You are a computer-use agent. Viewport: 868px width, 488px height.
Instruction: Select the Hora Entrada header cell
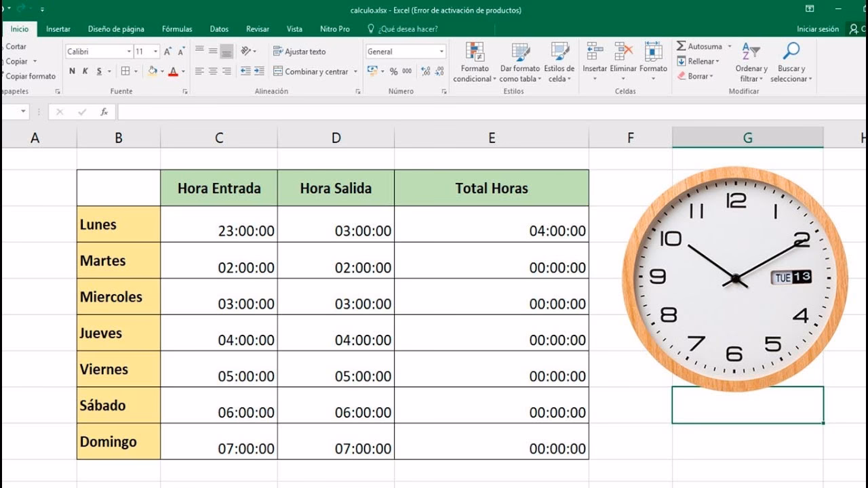[x=218, y=188]
